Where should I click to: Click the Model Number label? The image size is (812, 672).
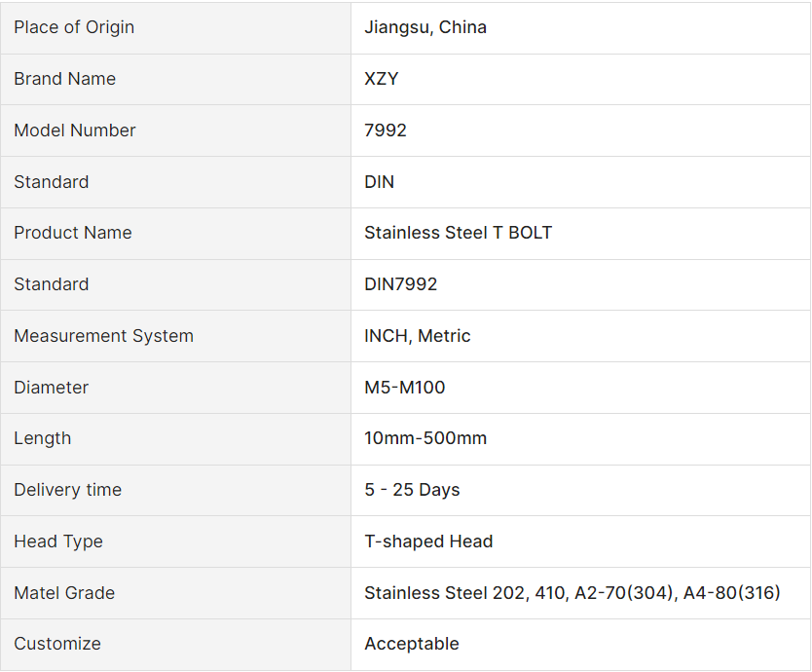(x=74, y=131)
